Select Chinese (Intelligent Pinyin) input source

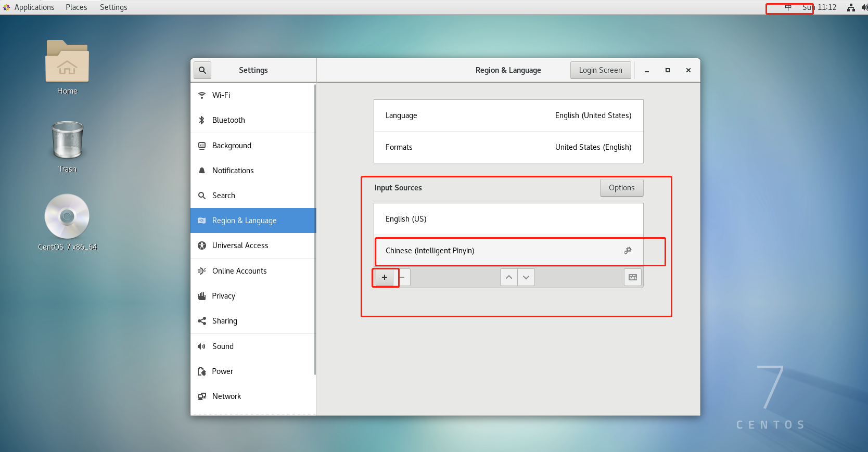[508, 251]
